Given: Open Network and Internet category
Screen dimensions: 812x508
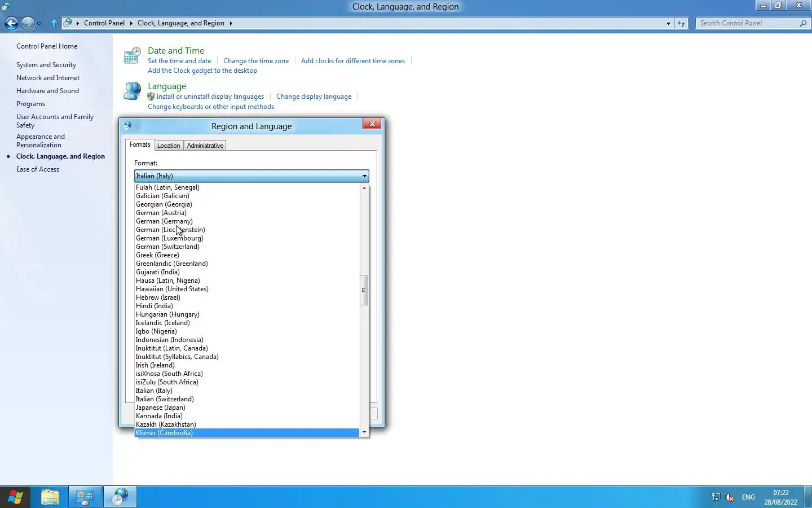Looking at the screenshot, I should click(x=48, y=78).
